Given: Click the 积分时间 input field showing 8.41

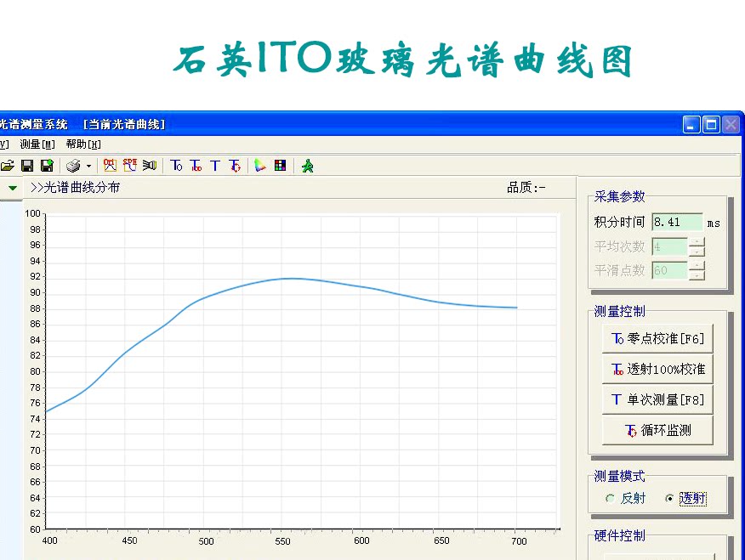Looking at the screenshot, I should point(677,222).
